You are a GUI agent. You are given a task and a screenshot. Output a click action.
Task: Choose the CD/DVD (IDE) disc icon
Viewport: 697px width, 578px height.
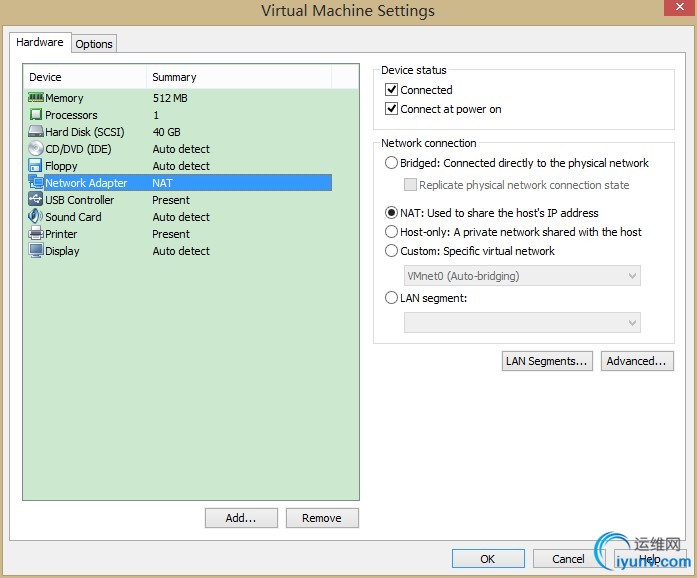(x=36, y=149)
